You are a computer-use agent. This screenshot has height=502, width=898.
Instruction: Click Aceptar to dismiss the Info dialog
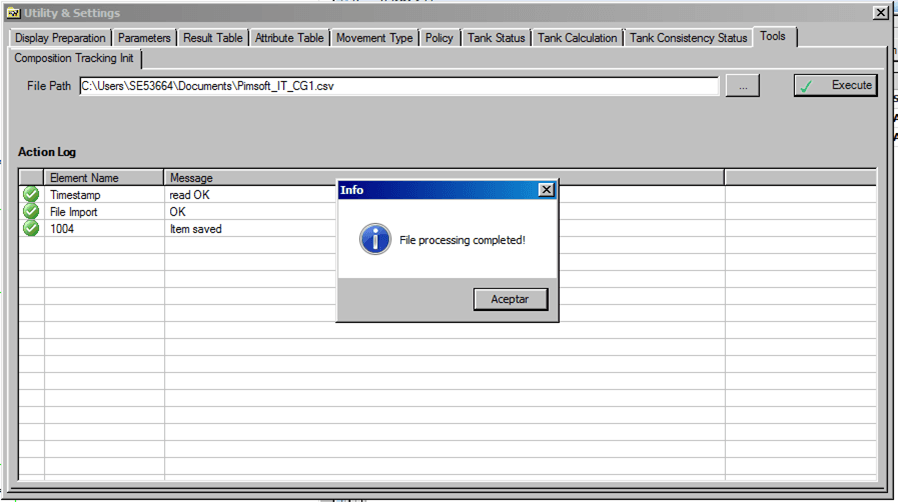click(510, 299)
